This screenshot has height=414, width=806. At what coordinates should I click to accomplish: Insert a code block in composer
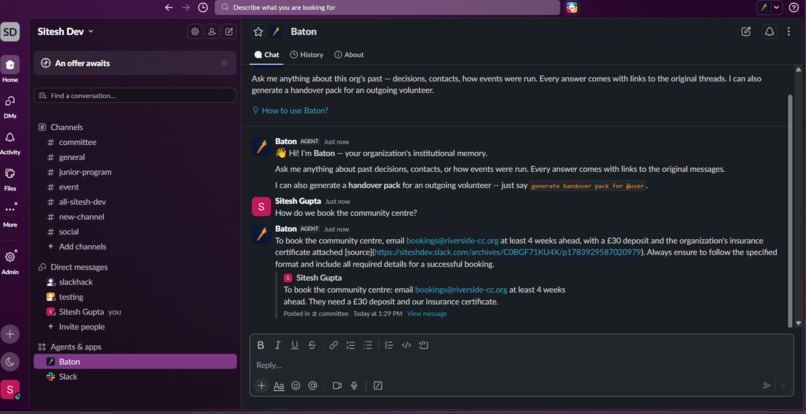(424, 345)
